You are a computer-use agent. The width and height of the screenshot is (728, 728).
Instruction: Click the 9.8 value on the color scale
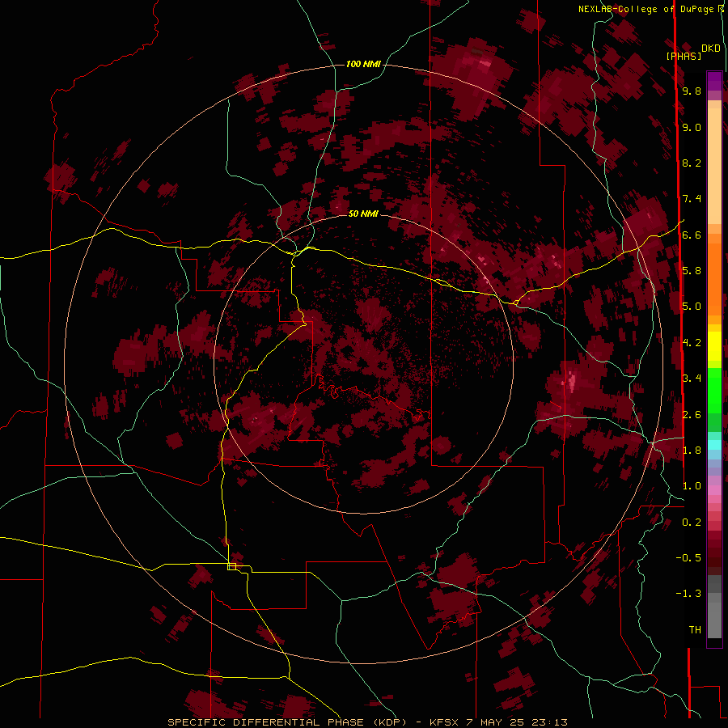(692, 91)
